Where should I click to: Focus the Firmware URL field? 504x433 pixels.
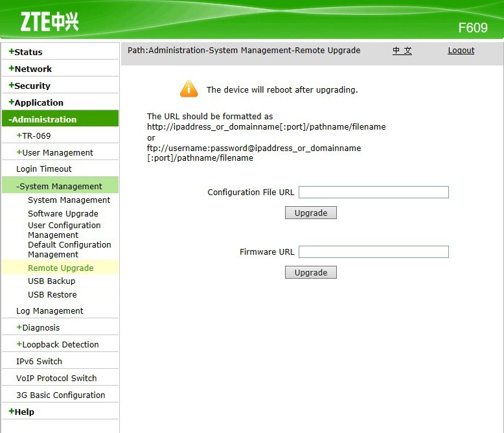tap(374, 252)
